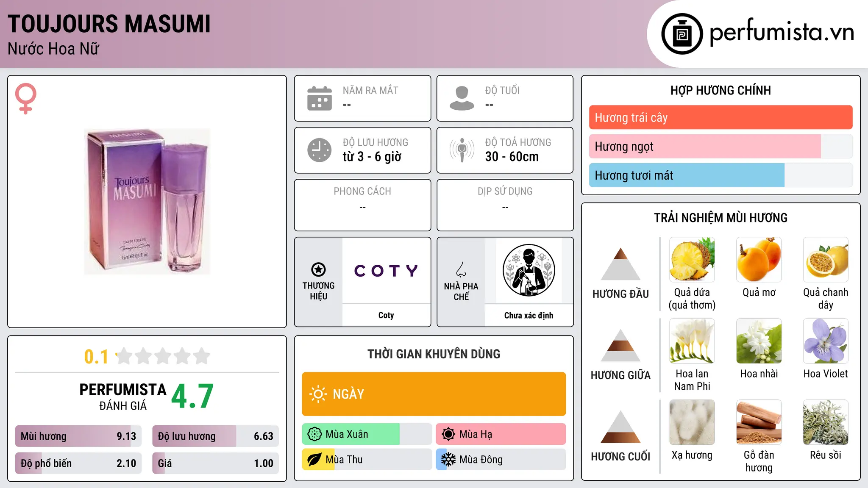Screen dimensions: 868x488
Task: Click the Hương tươi mát accord bar
Action: click(721, 175)
